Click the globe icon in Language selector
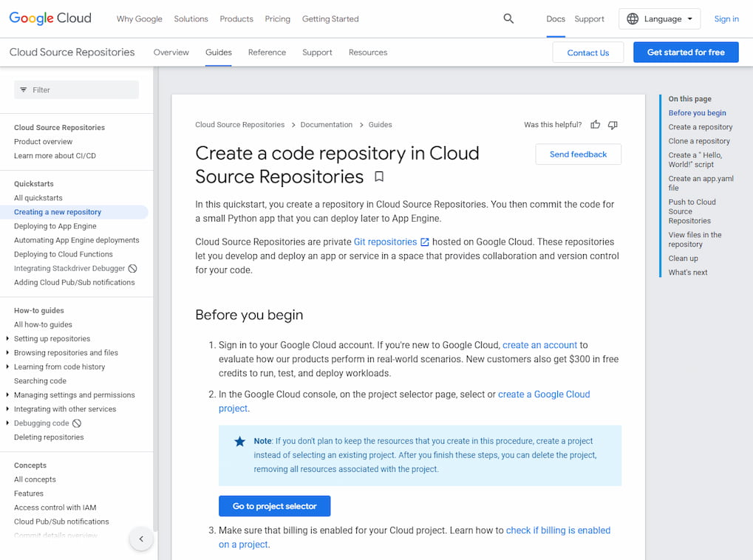 click(633, 19)
